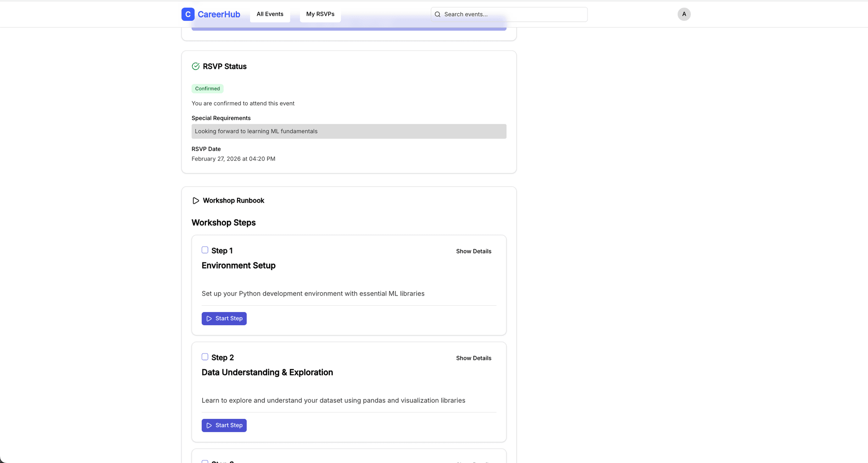This screenshot has height=463, width=868.
Task: Select the green checkmark beside RSVP Status
Action: pyautogui.click(x=196, y=66)
